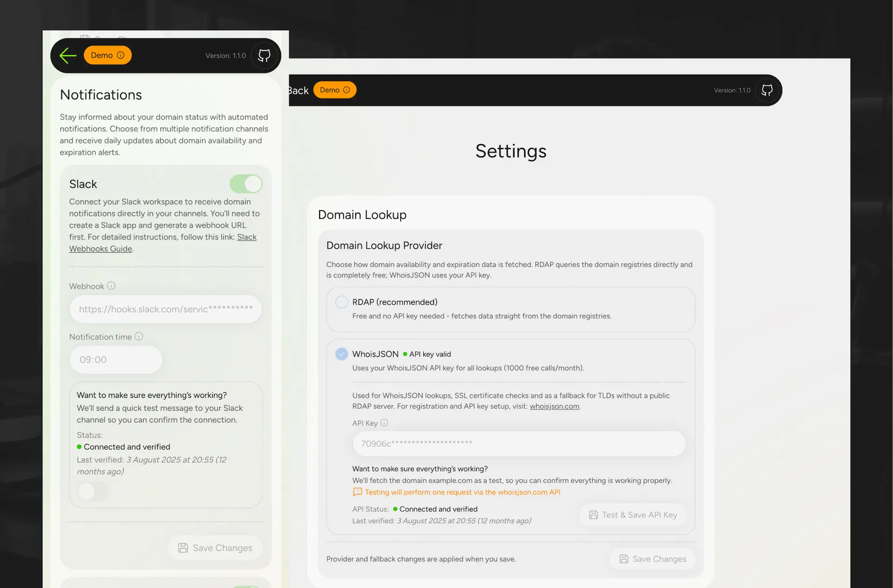Screen dimensions: 893x588
Task: Click the info icon inside the left Demo badge
Action: point(120,55)
